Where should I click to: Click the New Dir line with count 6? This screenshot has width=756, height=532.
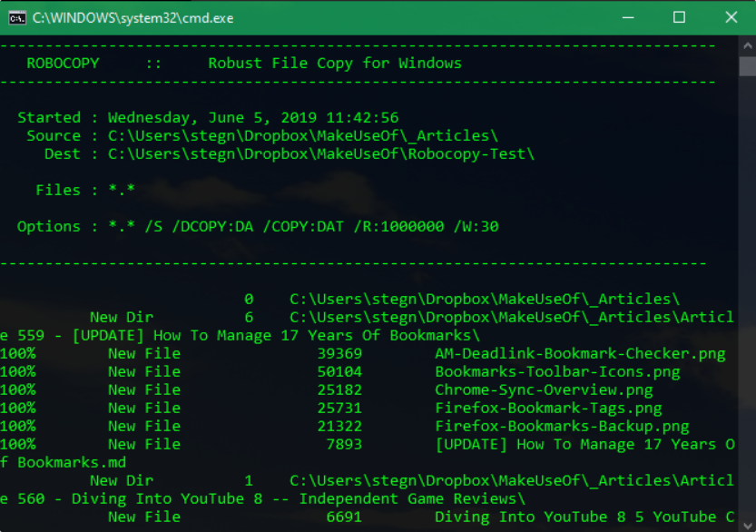(412, 318)
